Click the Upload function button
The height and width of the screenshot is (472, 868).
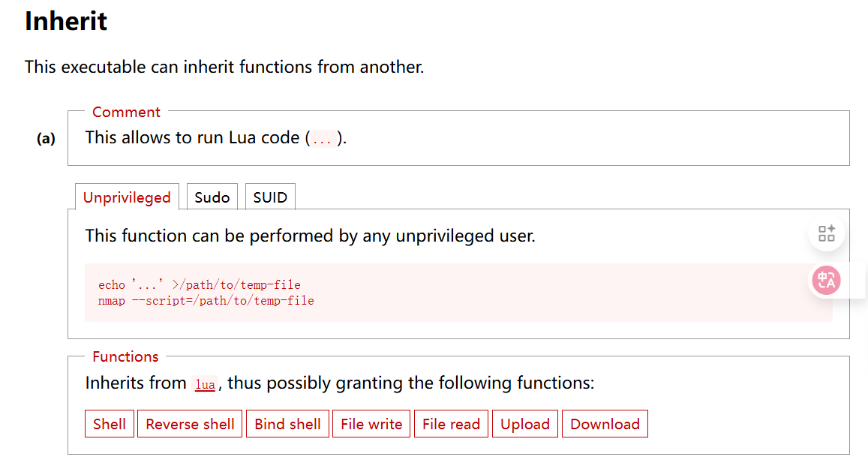pos(525,424)
